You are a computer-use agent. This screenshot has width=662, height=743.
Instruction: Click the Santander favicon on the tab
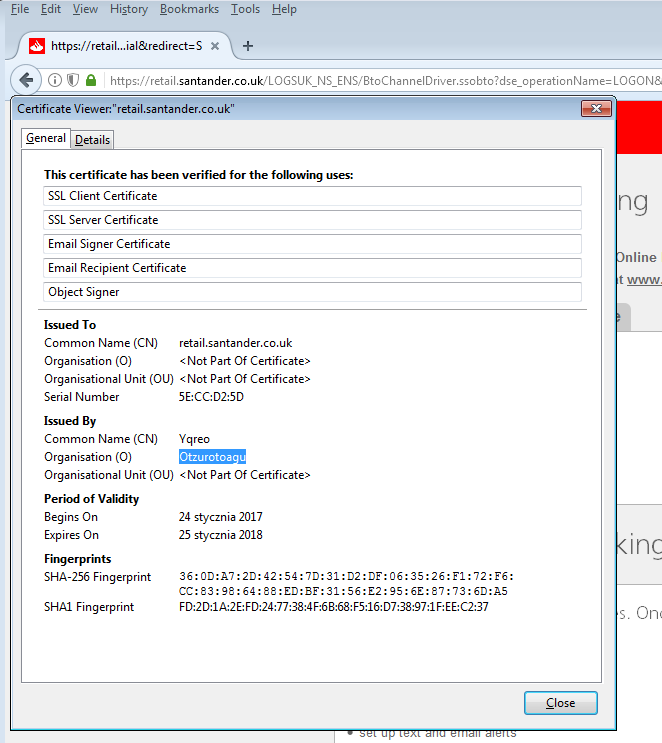click(x=37, y=45)
